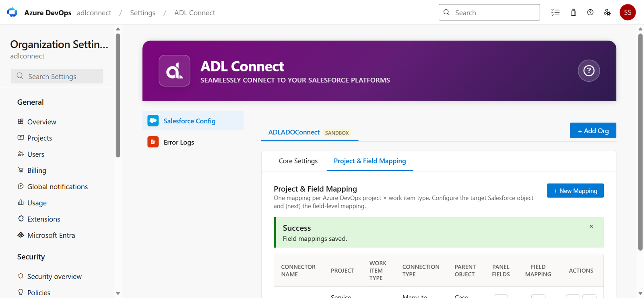Click the CONNECTOR NAME column header
The image size is (644, 298).
[298, 270]
